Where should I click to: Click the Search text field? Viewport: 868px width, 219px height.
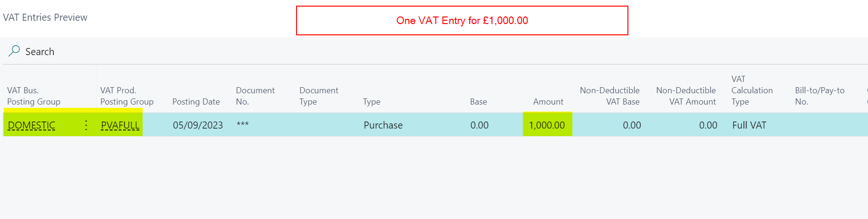click(40, 52)
